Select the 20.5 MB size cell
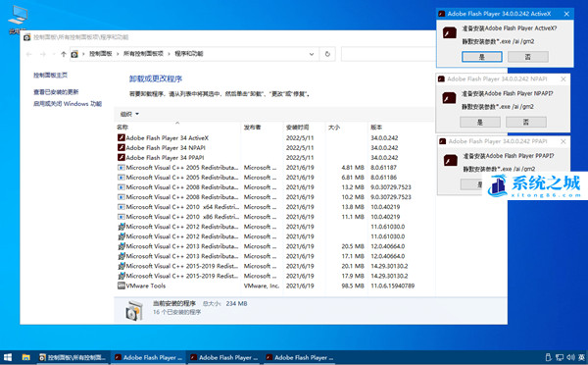Image resolution: width=588 pixels, height=365 pixels. pyautogui.click(x=353, y=246)
